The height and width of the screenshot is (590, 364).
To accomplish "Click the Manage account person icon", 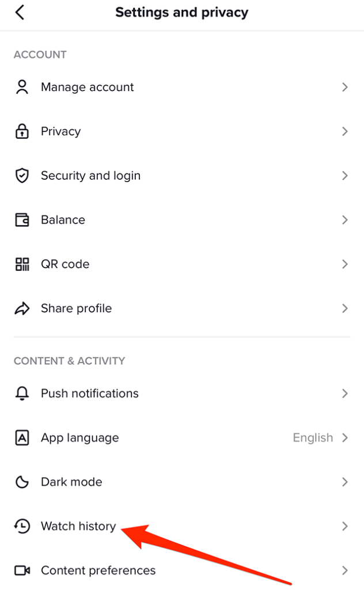I will coord(22,86).
